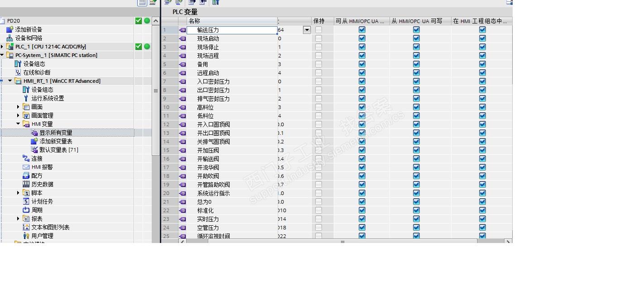Click 在 HMI 工程组态中 column header
The height and width of the screenshot is (300, 644).
[482, 21]
